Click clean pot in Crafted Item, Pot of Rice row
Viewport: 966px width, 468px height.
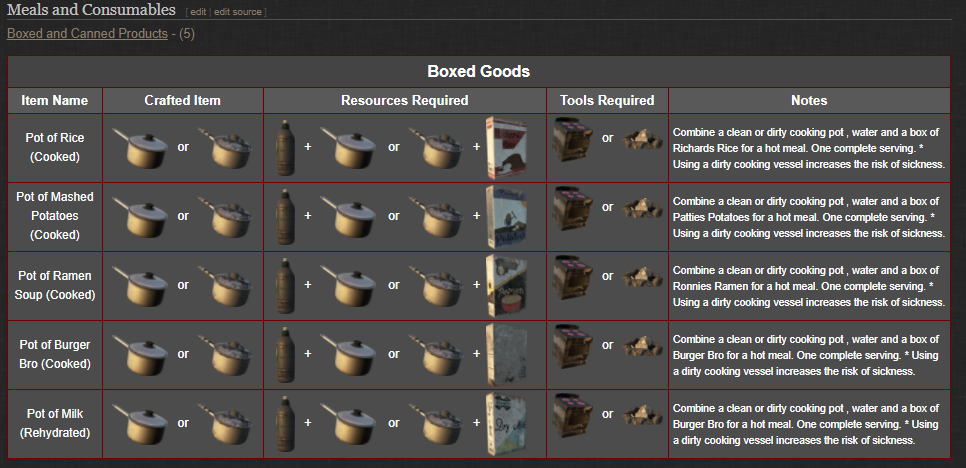[139, 148]
